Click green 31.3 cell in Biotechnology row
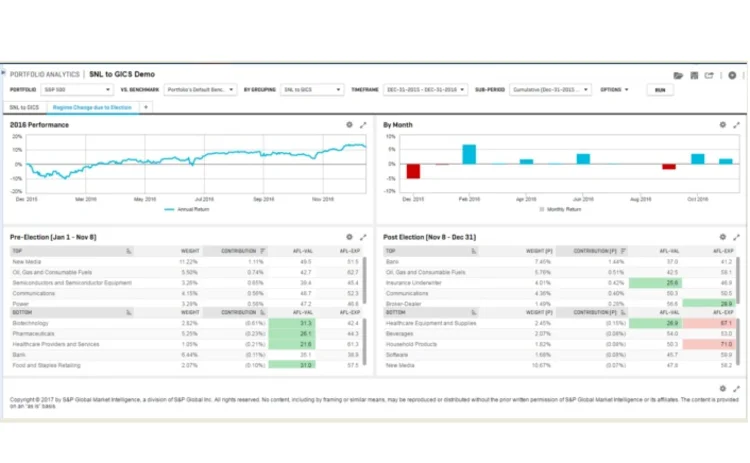 (292, 323)
